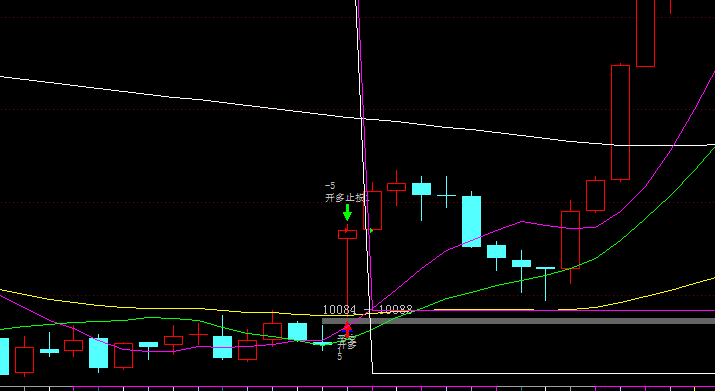Viewport: 715px width, 391px height.
Task: Select the red cross-shaped doji candle
Action: [198, 335]
